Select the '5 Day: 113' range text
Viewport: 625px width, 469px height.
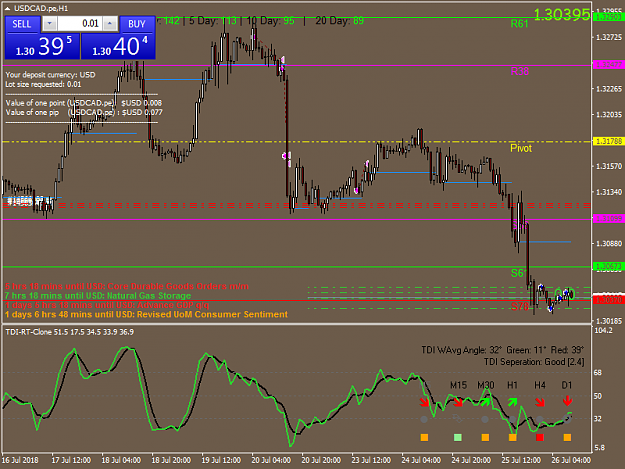pyautogui.click(x=213, y=21)
